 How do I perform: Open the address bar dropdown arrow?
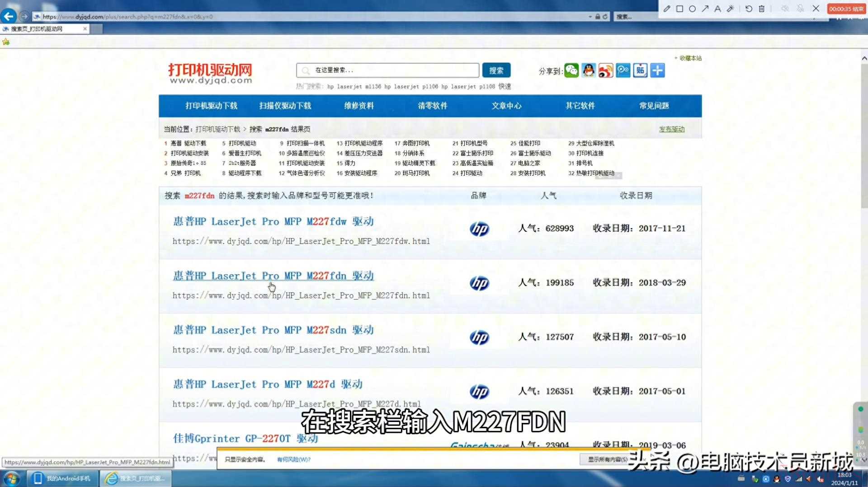(590, 17)
